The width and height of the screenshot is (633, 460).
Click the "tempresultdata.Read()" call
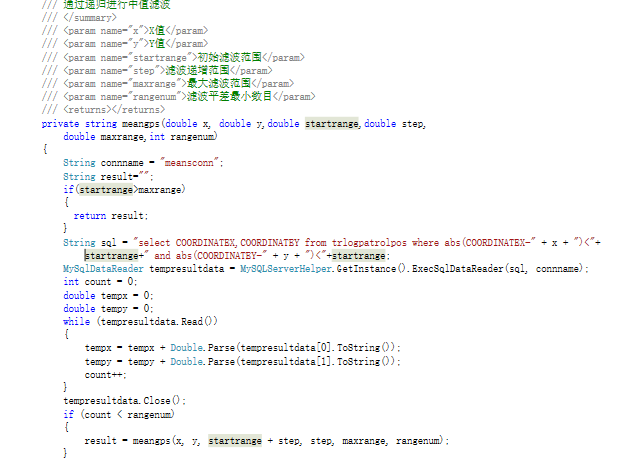158,321
